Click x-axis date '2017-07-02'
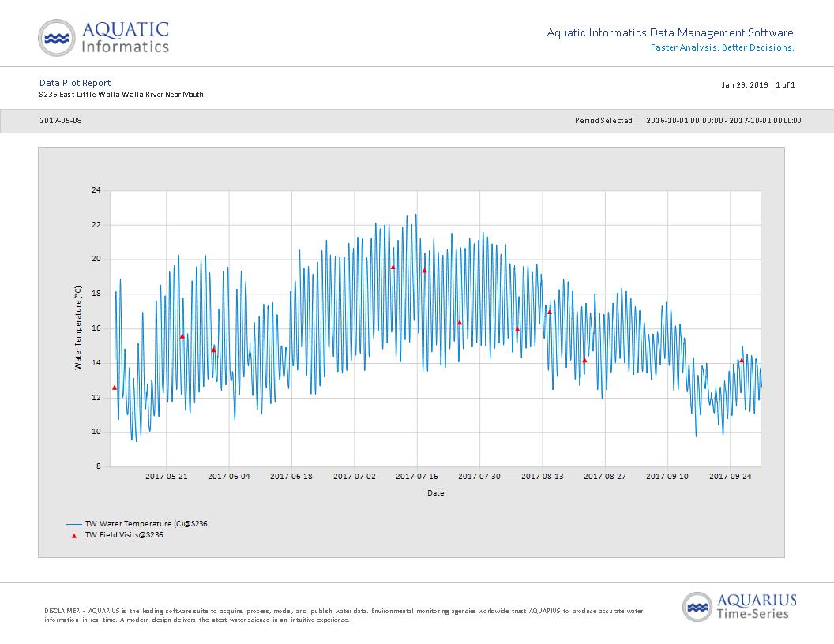 click(355, 476)
